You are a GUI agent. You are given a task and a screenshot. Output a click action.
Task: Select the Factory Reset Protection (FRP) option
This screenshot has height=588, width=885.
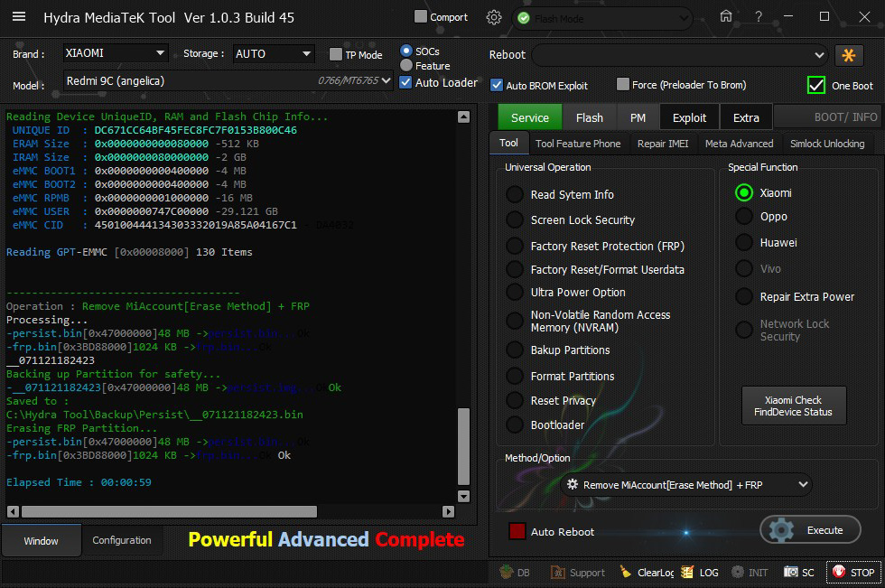515,246
